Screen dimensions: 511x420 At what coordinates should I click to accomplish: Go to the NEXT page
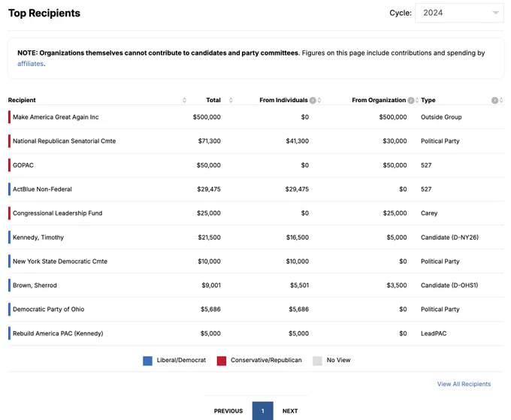click(290, 411)
